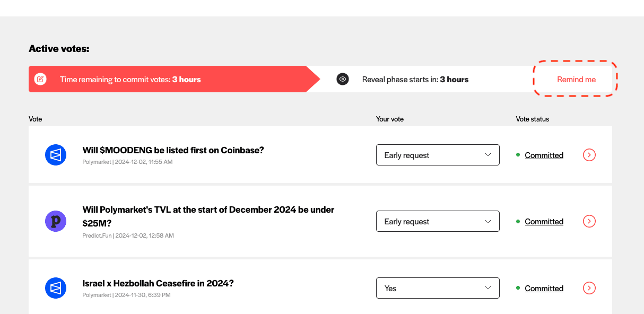Open Committed link for Israel ceasefire vote

[x=544, y=289]
